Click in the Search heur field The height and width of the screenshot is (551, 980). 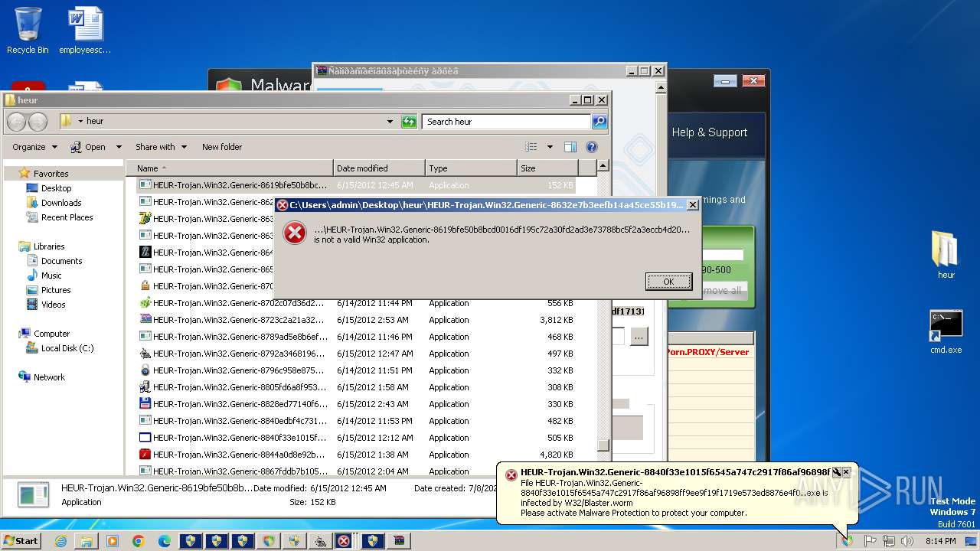pos(506,122)
